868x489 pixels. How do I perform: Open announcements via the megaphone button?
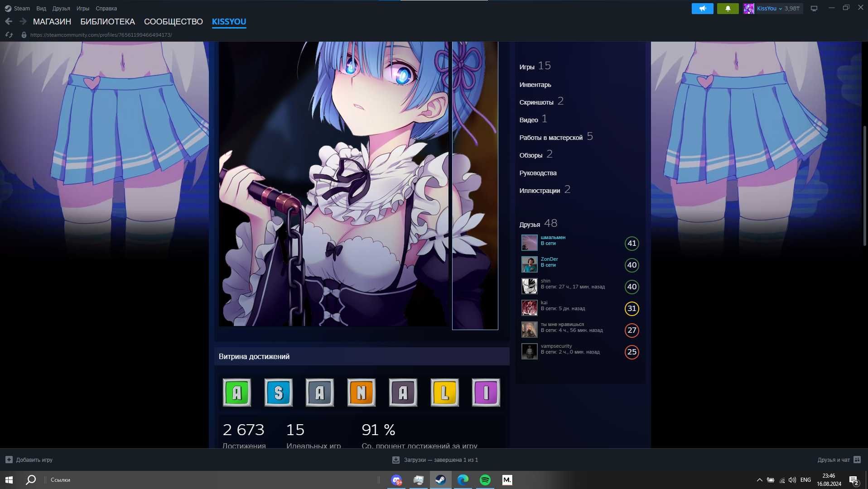click(702, 9)
